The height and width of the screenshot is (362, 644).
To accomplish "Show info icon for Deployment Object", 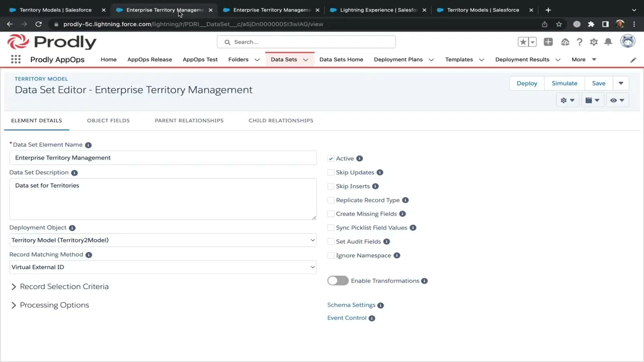I will [x=72, y=228].
